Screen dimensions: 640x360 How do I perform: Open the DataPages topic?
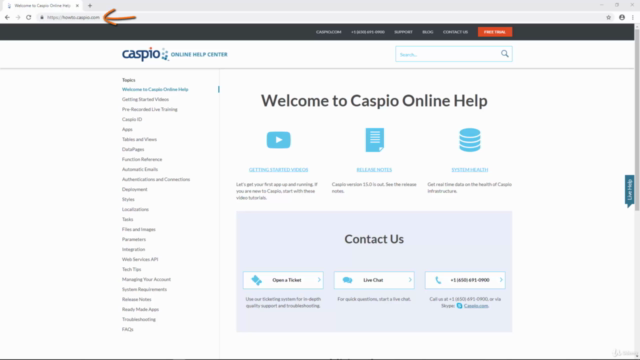point(133,149)
